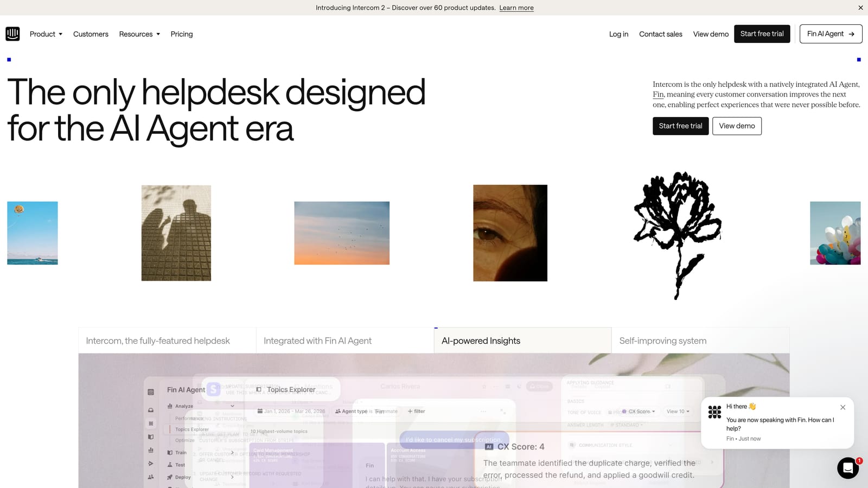Image resolution: width=868 pixels, height=488 pixels.
Task: Go to the Customers page
Action: 91,34
